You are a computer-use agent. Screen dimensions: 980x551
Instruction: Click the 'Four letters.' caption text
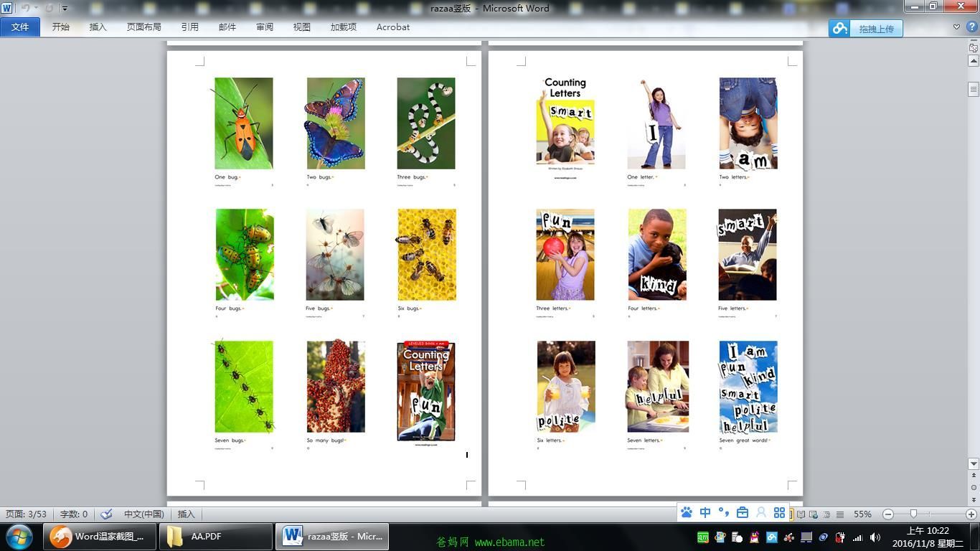(x=643, y=309)
